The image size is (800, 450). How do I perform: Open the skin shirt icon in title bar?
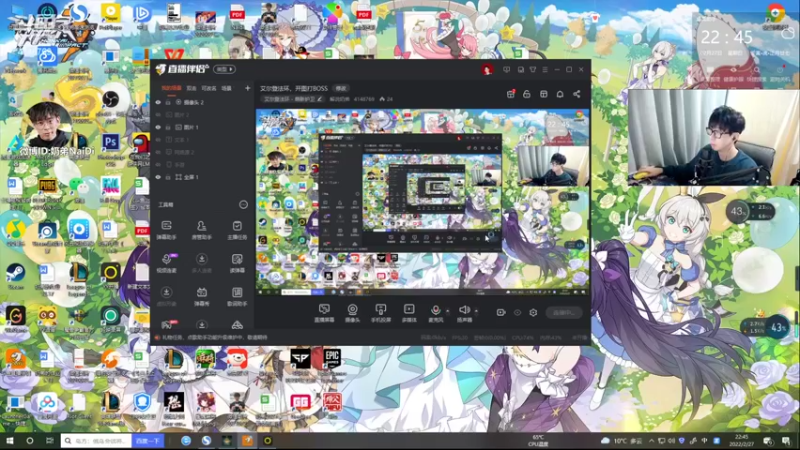point(533,69)
